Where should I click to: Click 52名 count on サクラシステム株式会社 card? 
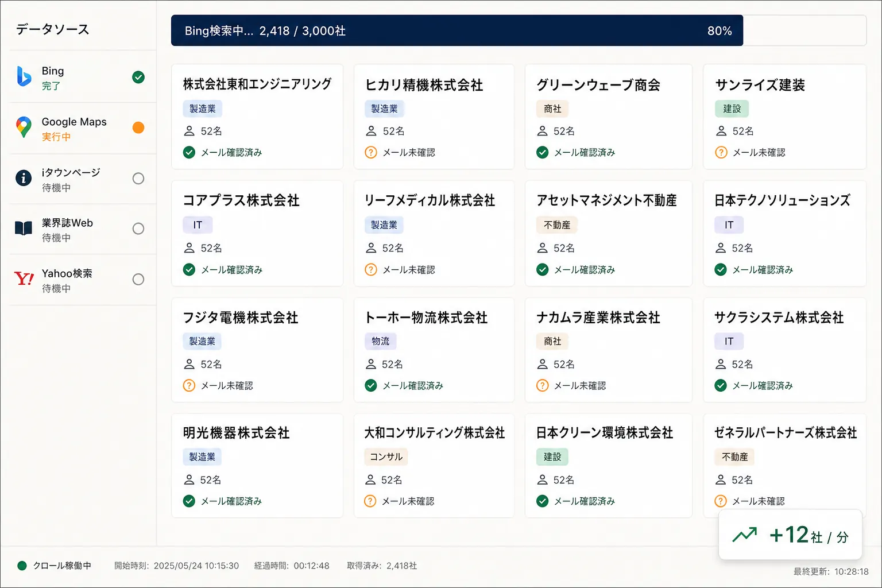742,364
